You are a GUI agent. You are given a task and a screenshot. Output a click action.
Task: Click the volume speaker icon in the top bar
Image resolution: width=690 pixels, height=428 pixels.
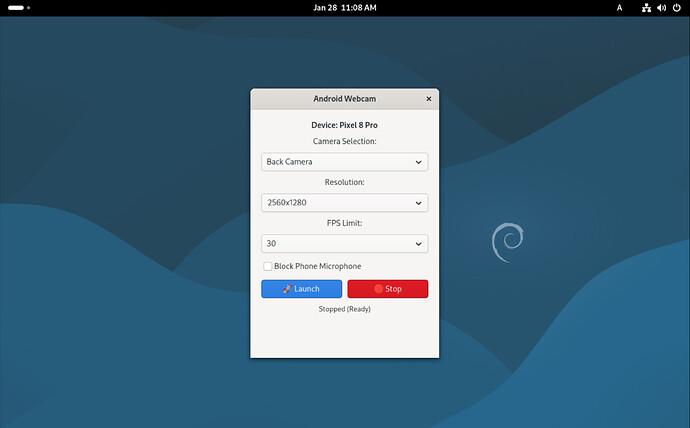pyautogui.click(x=661, y=7)
